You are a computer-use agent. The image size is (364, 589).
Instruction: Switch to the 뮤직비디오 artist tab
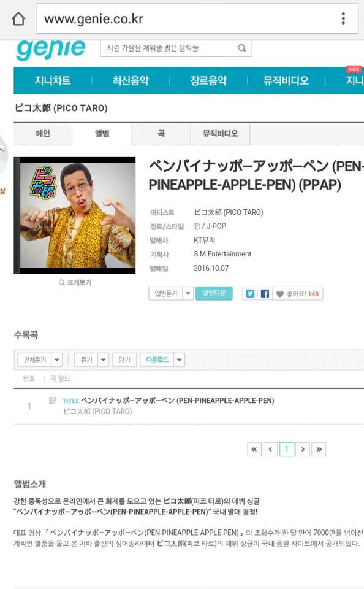tap(220, 133)
